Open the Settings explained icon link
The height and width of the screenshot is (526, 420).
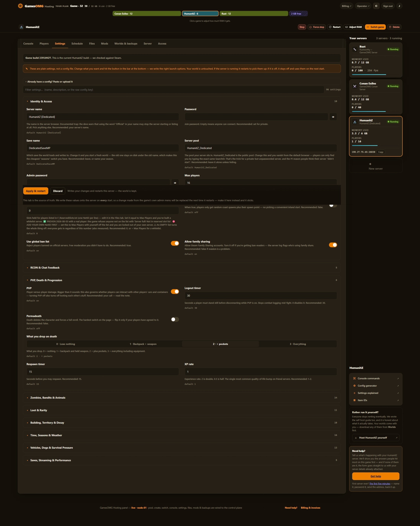[354, 393]
